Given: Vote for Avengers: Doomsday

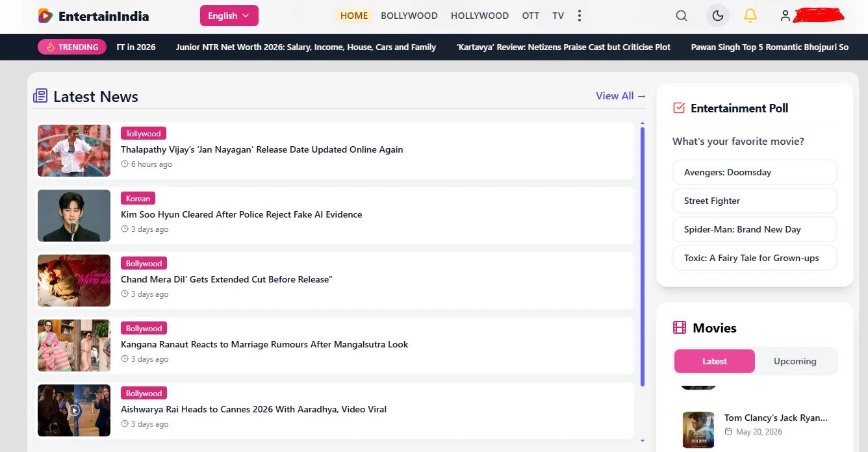Looking at the screenshot, I should [x=755, y=172].
